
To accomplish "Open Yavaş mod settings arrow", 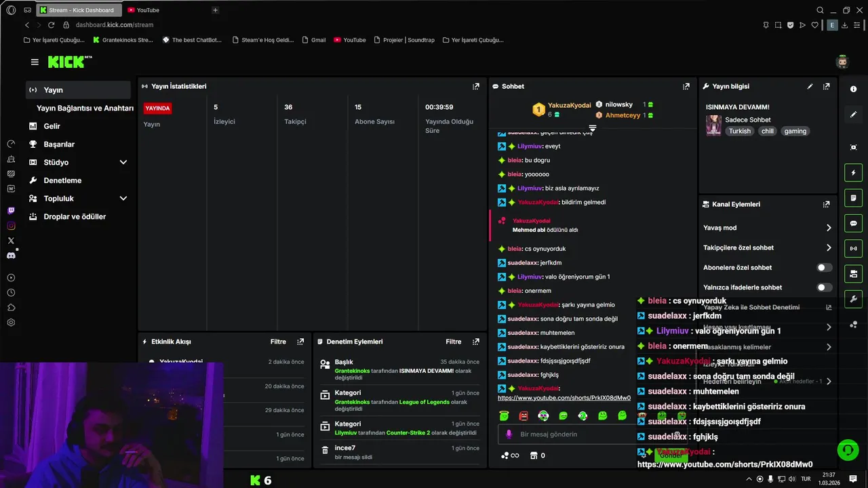I will pyautogui.click(x=828, y=228).
